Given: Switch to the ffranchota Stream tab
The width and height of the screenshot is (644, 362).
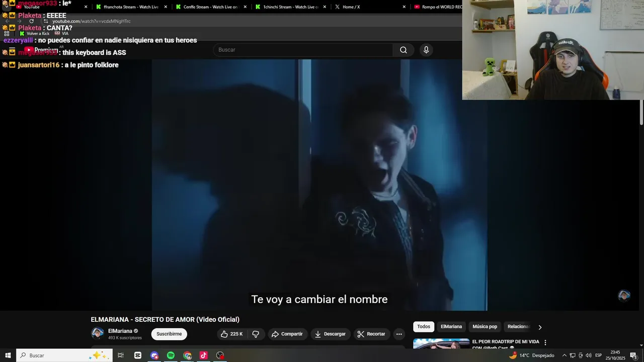Looking at the screenshot, I should coord(131,7).
